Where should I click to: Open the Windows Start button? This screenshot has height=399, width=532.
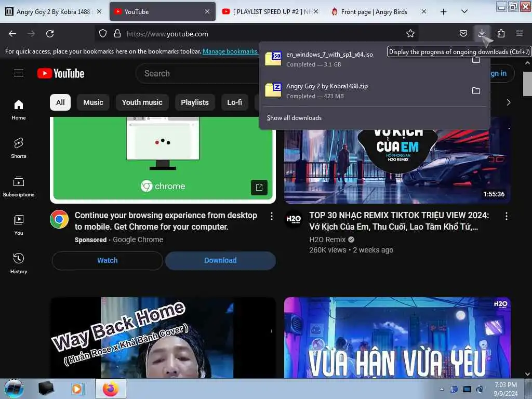click(x=14, y=389)
